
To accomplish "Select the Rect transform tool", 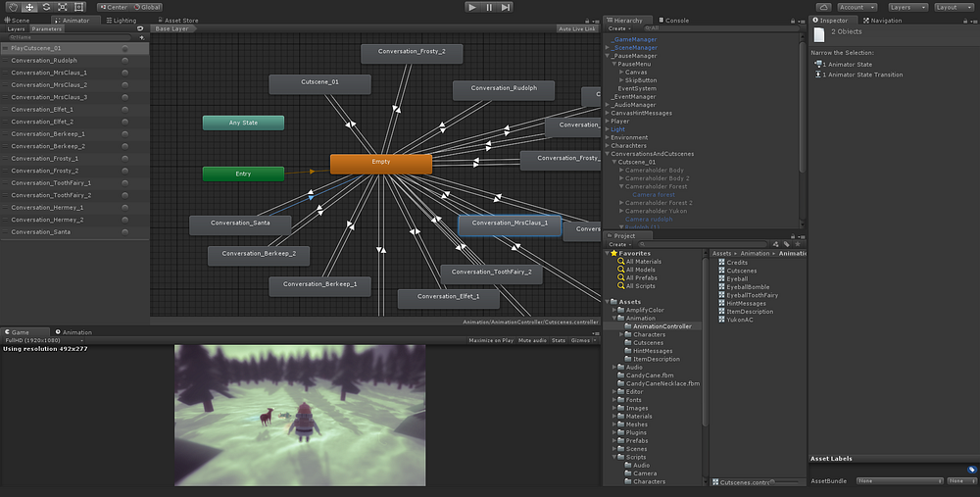I will [78, 7].
